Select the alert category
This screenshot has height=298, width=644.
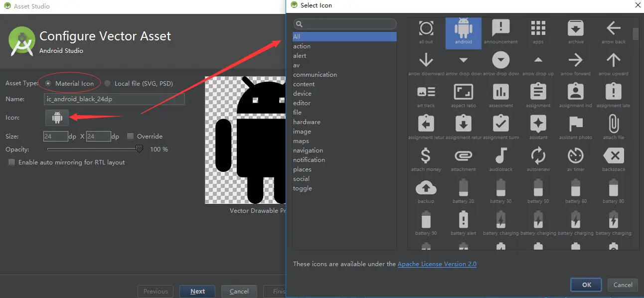tap(344, 56)
